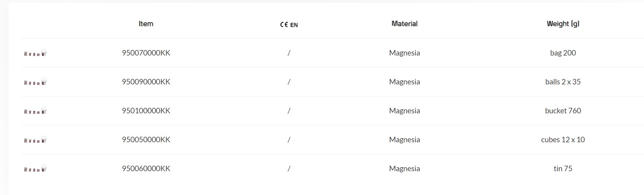Open product thumbnail in 950090000KK row
The height and width of the screenshot is (195, 644).
pos(35,82)
